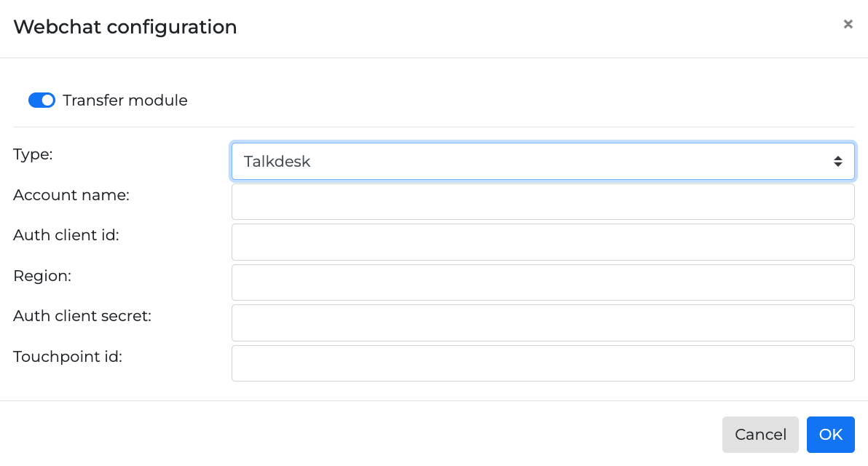Click the Transfer module label
868x466 pixels.
tap(125, 100)
